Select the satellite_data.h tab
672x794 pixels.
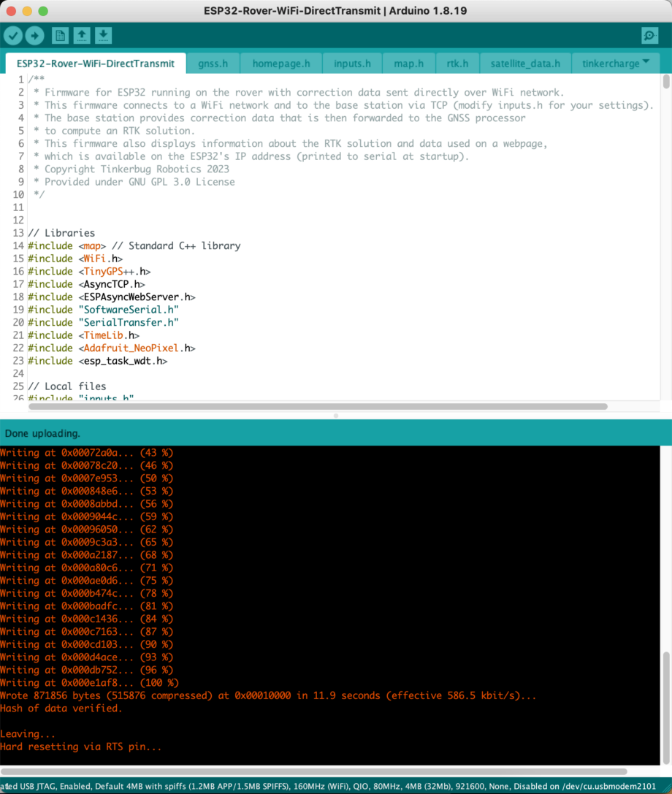525,64
